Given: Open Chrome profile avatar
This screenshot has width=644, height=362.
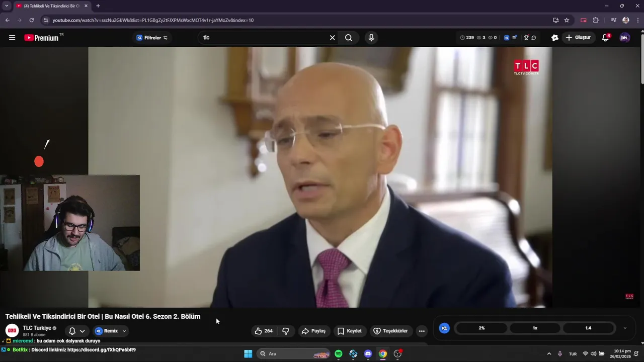Looking at the screenshot, I should (626, 20).
